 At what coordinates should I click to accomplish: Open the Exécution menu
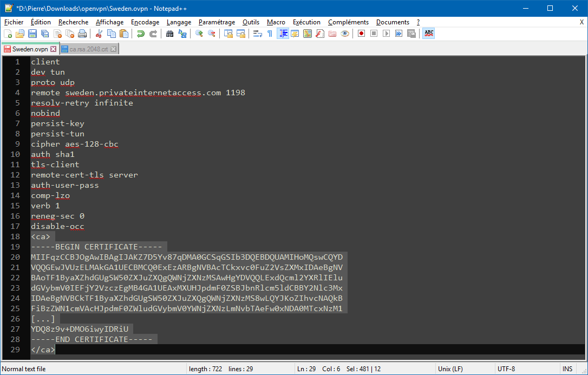point(307,22)
